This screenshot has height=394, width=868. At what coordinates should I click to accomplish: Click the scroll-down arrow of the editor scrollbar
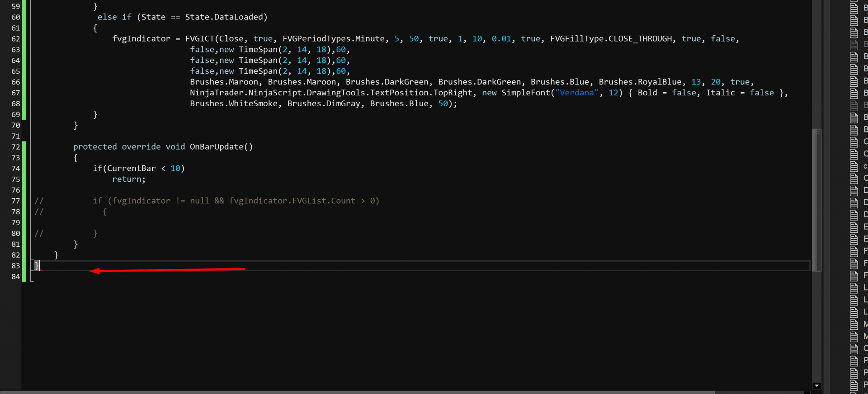816,386
